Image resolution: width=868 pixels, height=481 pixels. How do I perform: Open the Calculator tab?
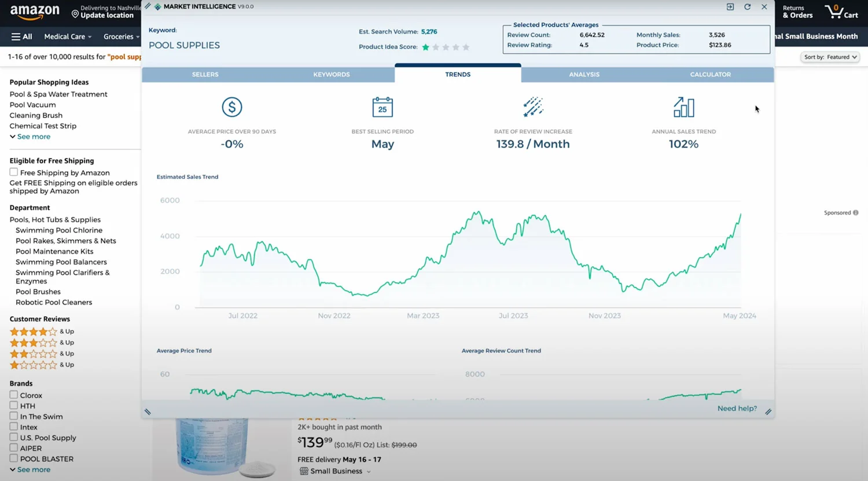(710, 75)
